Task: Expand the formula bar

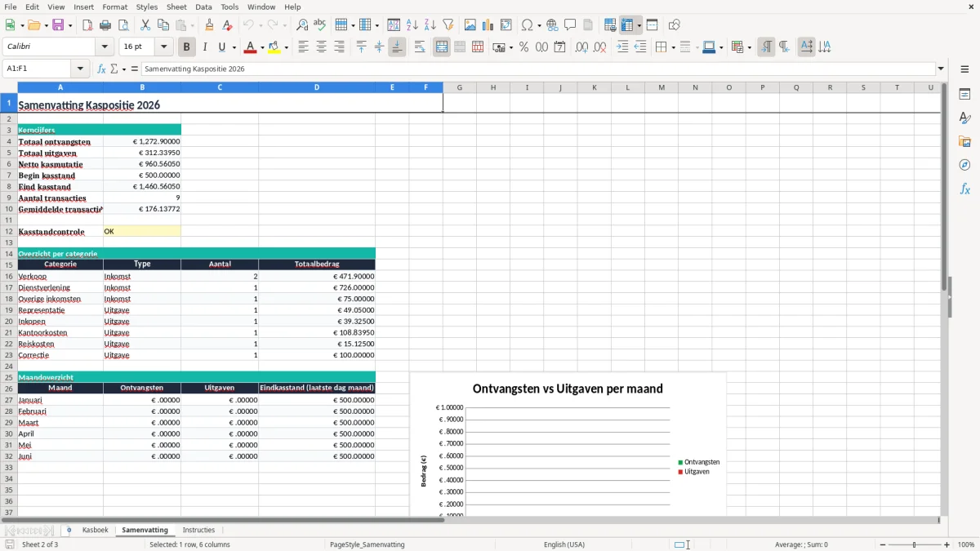Action: 941,69
